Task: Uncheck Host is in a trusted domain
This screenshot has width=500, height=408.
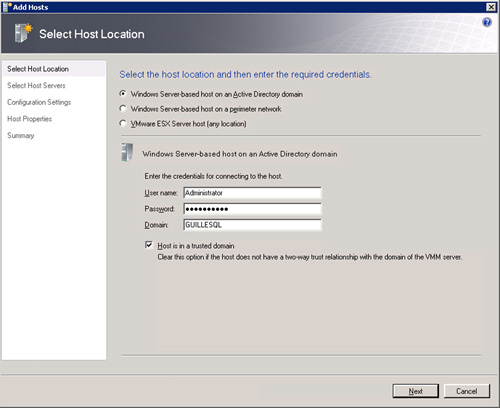Action: [149, 245]
